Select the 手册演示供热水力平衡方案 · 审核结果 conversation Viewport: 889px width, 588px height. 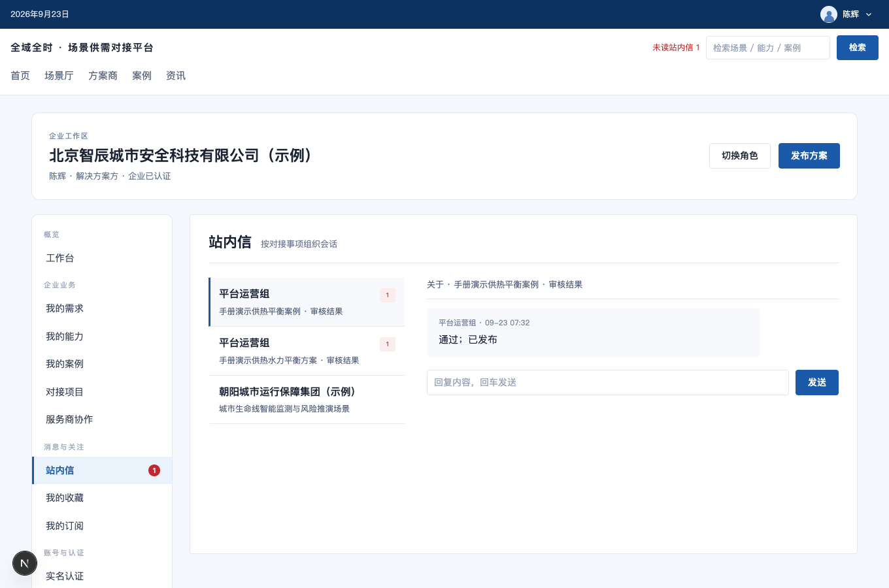(x=307, y=351)
